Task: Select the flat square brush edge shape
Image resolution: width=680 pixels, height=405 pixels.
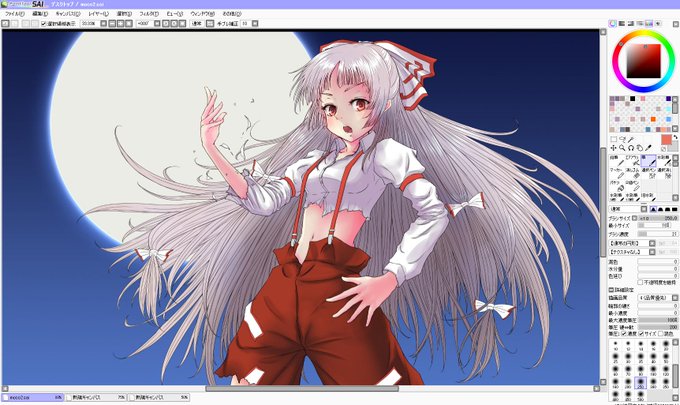Action: tap(674, 209)
